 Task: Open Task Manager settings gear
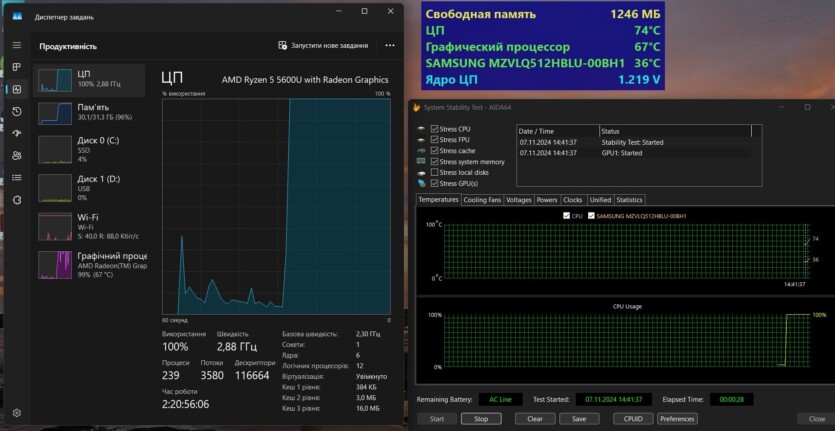[x=16, y=413]
